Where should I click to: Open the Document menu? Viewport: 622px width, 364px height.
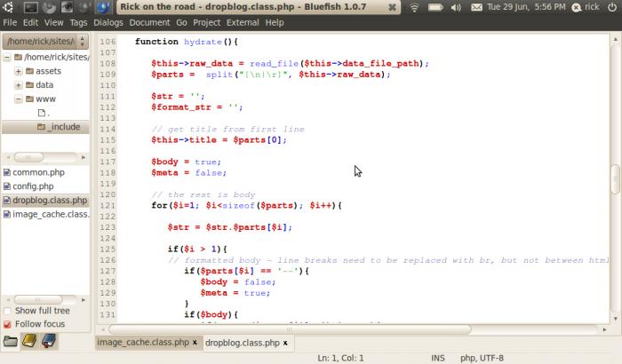pos(149,22)
